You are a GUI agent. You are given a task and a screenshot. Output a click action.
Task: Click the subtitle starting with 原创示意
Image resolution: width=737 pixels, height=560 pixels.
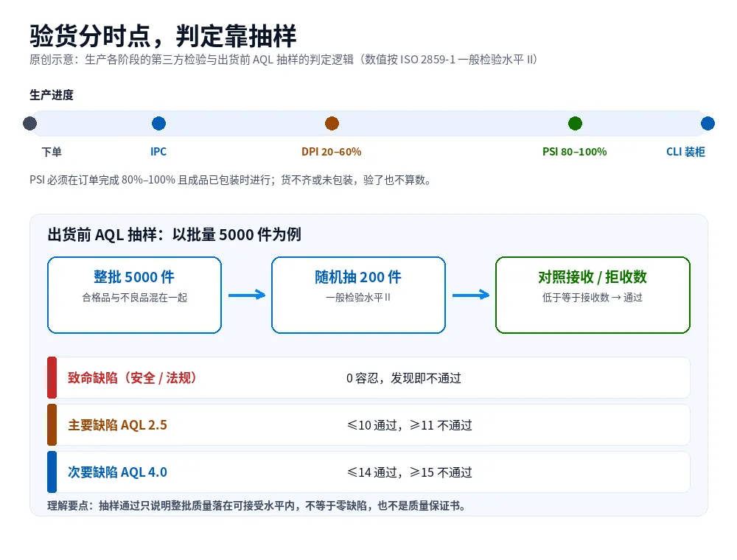pos(284,60)
